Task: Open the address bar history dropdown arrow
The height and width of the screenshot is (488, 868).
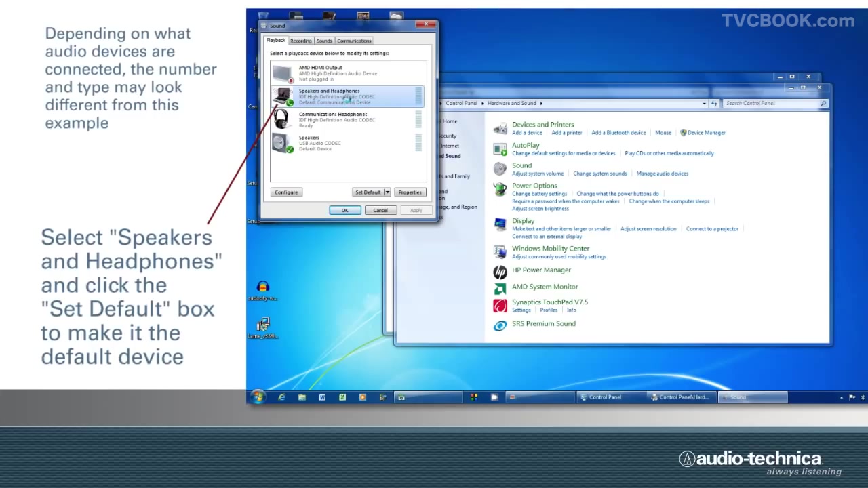Action: (704, 103)
